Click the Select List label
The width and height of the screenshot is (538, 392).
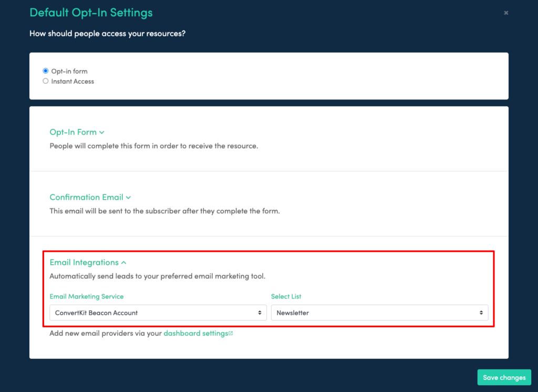(286, 296)
